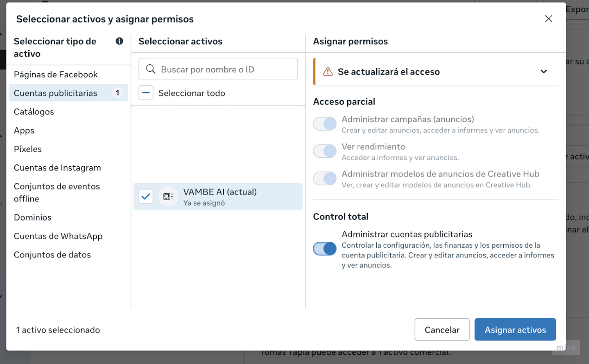The width and height of the screenshot is (589, 364).
Task: Open the Cuentas de Instagram category
Action: [x=57, y=168]
